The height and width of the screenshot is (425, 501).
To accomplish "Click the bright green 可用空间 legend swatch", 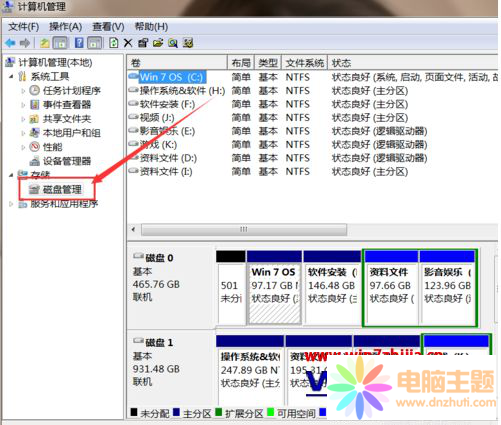I will coord(271,412).
